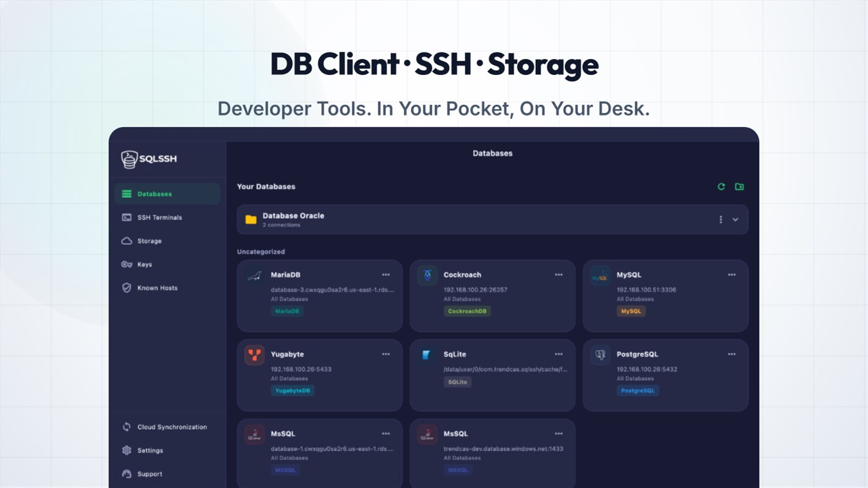Open the Support page

click(167, 474)
